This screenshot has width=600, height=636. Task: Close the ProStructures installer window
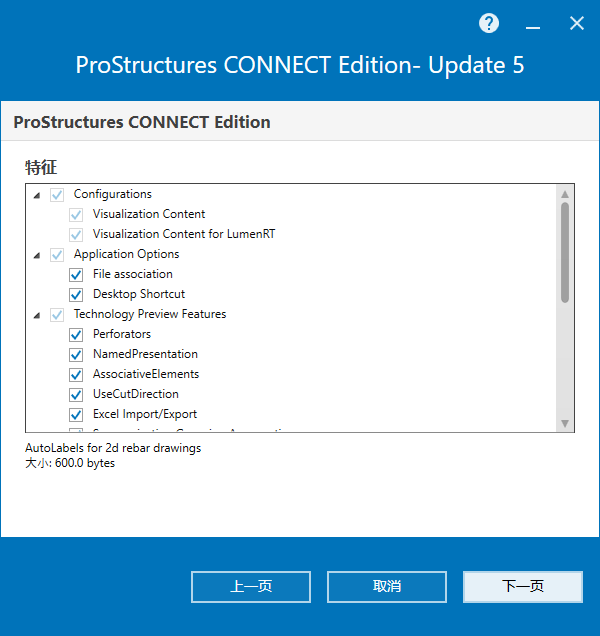[576, 24]
